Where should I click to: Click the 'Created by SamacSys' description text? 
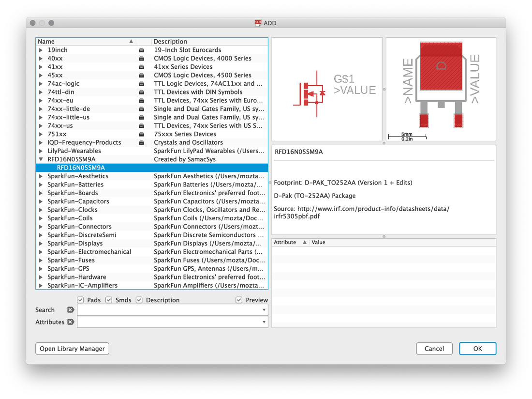[x=185, y=159]
